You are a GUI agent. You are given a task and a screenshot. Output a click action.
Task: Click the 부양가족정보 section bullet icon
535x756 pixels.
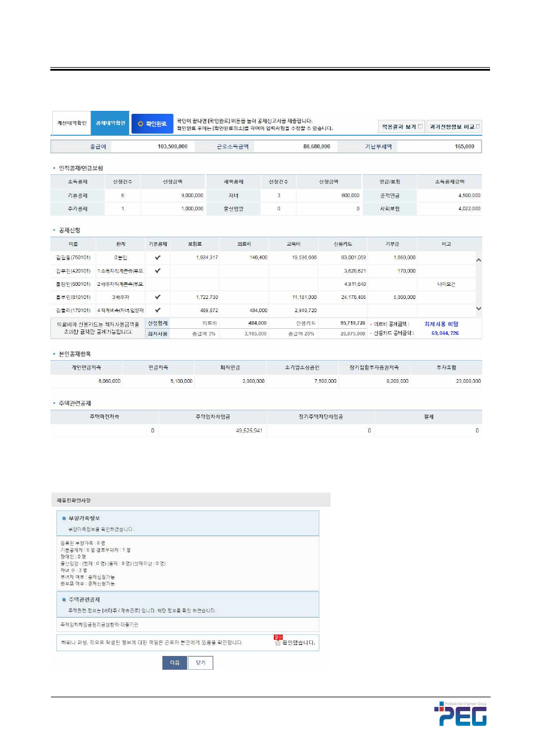(64, 519)
